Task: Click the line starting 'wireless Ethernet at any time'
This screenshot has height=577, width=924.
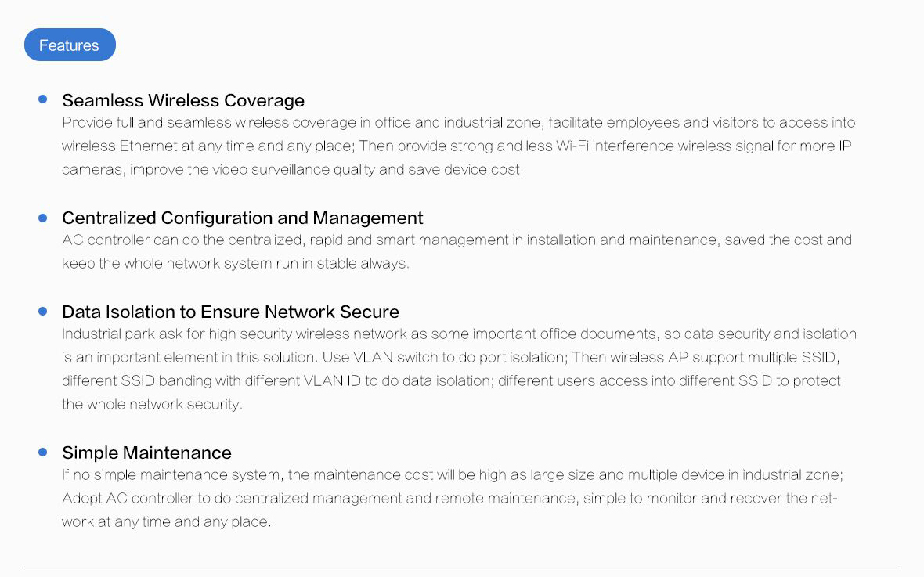Action: pos(457,146)
